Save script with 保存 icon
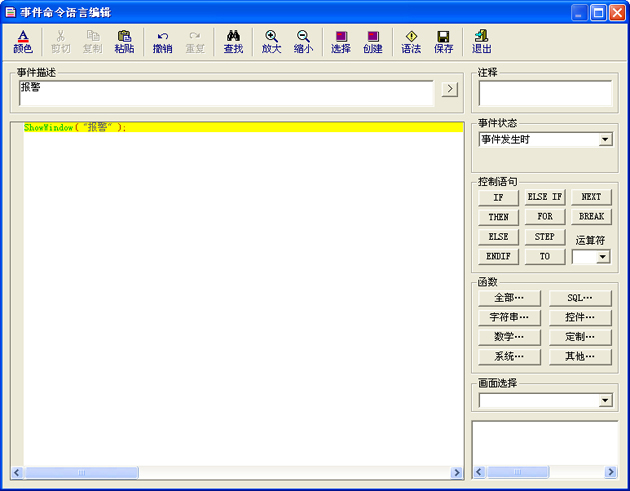630x491 pixels. click(444, 42)
